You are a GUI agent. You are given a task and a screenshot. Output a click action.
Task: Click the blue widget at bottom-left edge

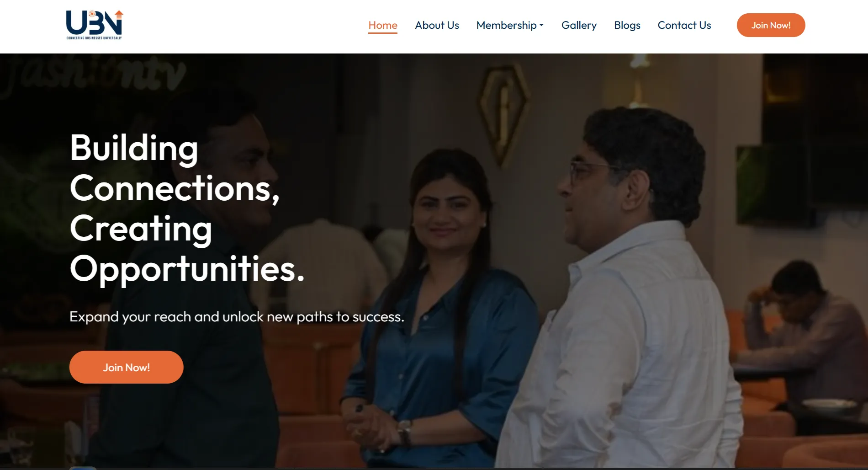[x=83, y=468]
